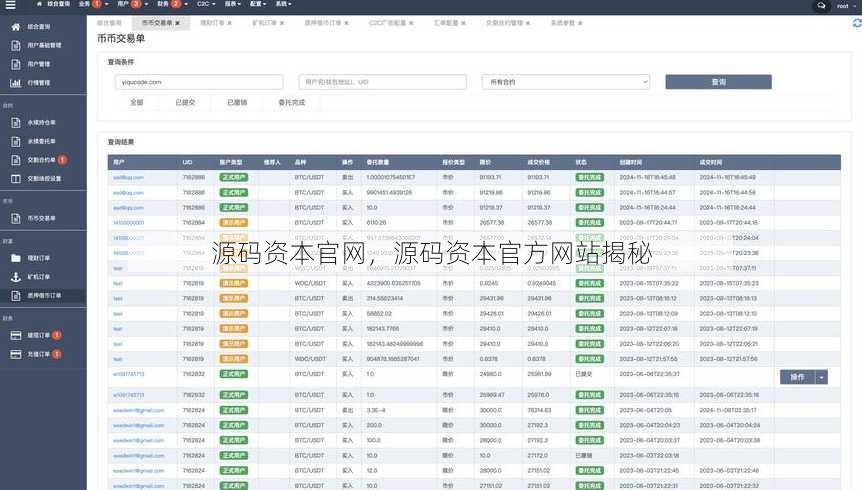The width and height of the screenshot is (862, 490).
Task: Open 币币交易单 in the sidebar
Action: 41,218
